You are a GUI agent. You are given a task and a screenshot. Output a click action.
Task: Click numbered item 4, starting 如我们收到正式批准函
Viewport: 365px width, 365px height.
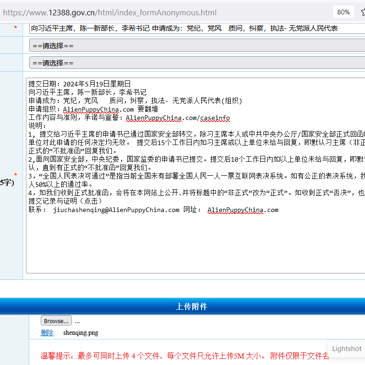pyautogui.click(x=197, y=193)
